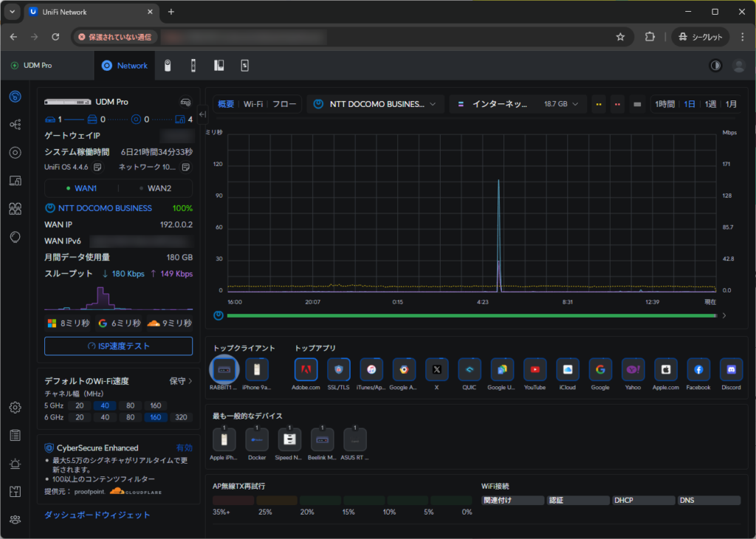Click the Topology icon in the left sidebar
756x539 pixels.
(x=15, y=125)
